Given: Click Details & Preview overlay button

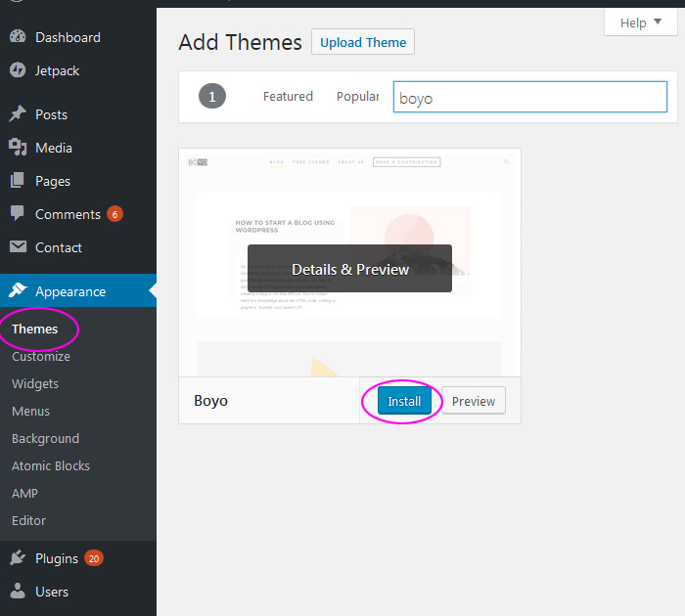Looking at the screenshot, I should tap(350, 269).
